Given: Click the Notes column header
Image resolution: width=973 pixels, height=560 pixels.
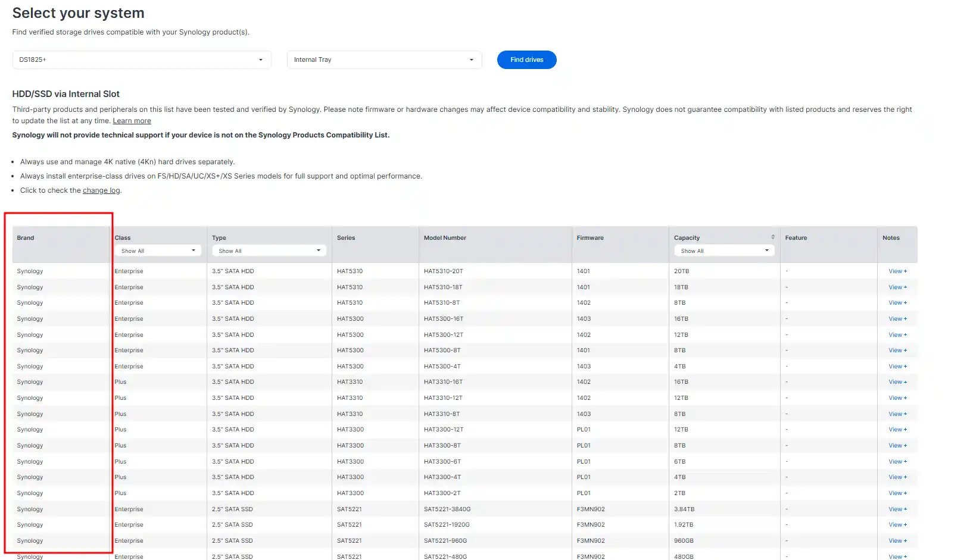Looking at the screenshot, I should coord(891,238).
